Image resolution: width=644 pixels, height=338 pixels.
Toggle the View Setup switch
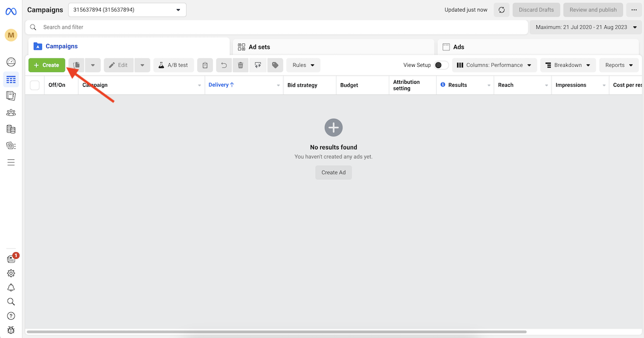click(441, 65)
